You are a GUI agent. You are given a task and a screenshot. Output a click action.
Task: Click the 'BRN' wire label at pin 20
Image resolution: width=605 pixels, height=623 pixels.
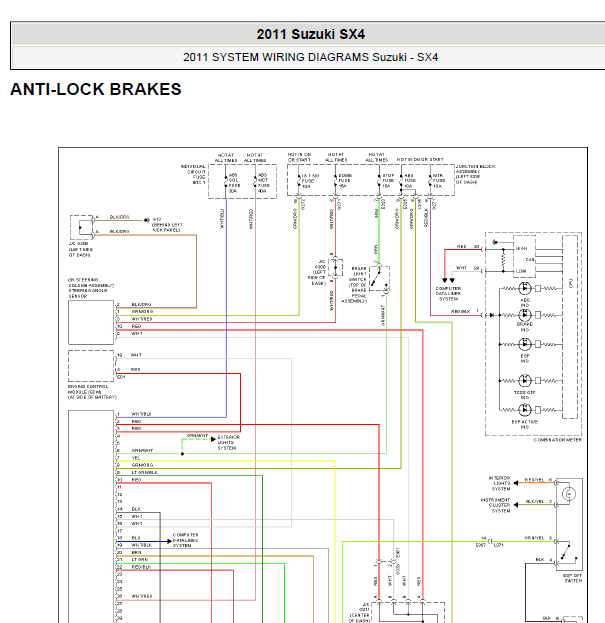pyautogui.click(x=136, y=553)
